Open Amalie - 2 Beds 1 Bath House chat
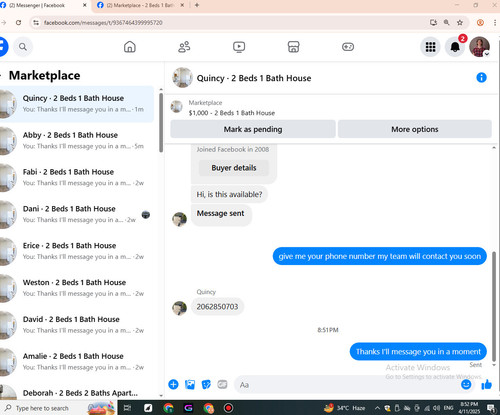 coord(77,362)
